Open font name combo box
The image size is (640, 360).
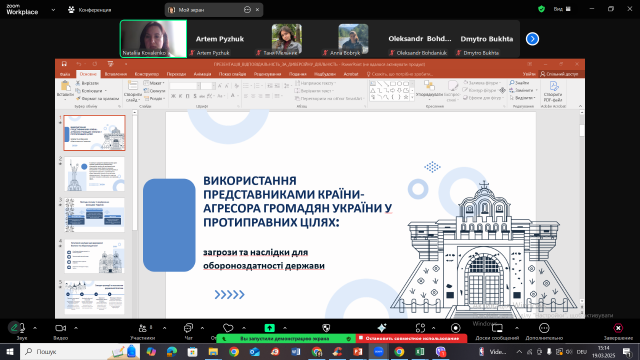click(184, 86)
